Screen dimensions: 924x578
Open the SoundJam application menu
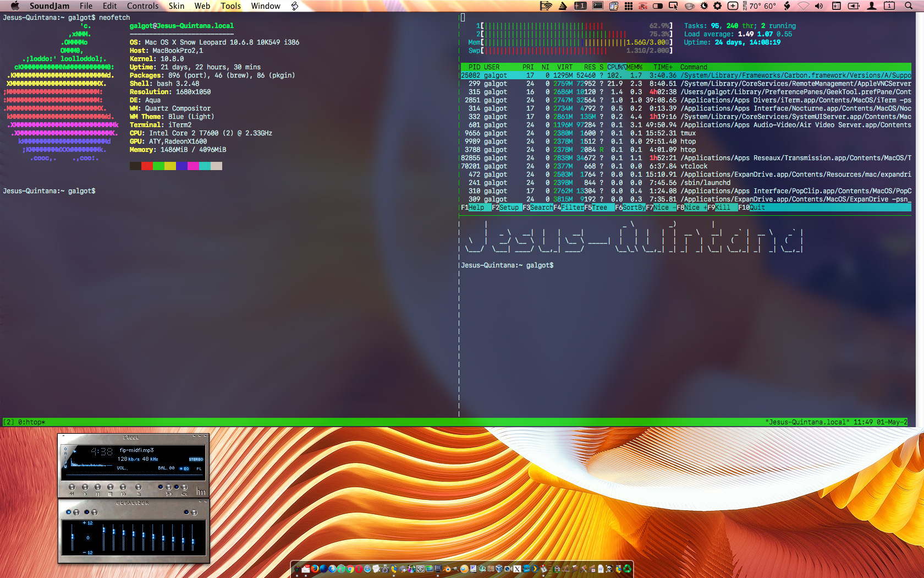point(50,6)
